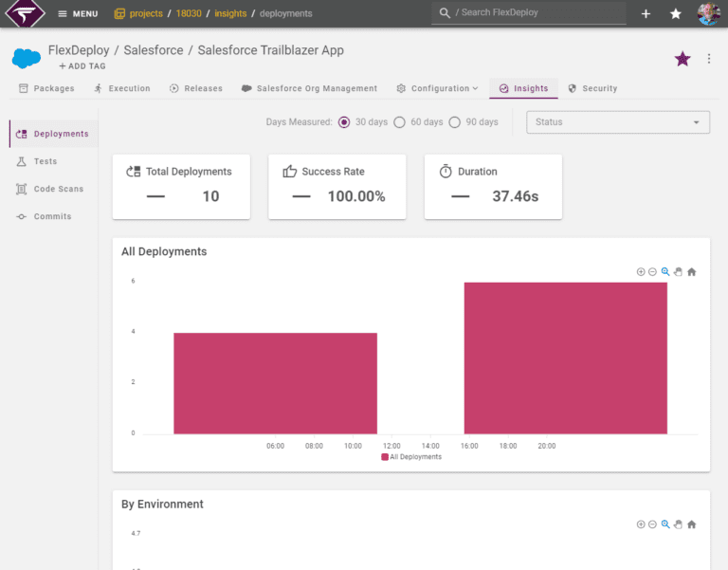Screen dimensions: 728x570
Task: Click the plus icon in top bar
Action: click(x=646, y=14)
